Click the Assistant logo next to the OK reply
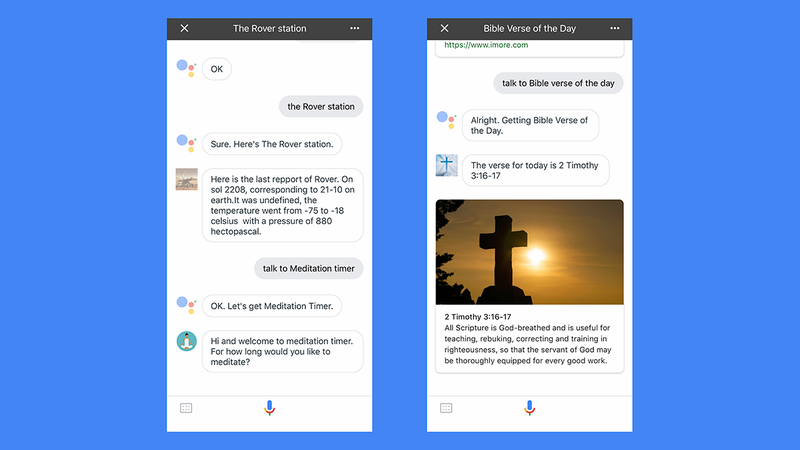 point(186,68)
